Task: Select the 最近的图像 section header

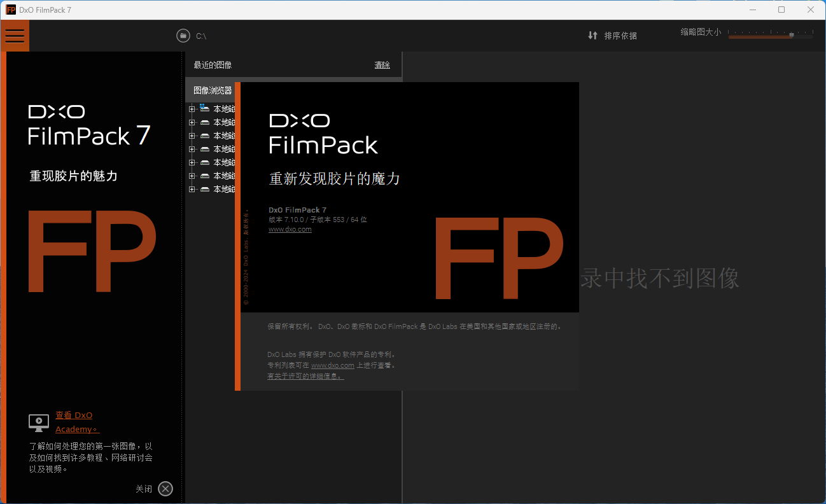Action: pos(213,65)
